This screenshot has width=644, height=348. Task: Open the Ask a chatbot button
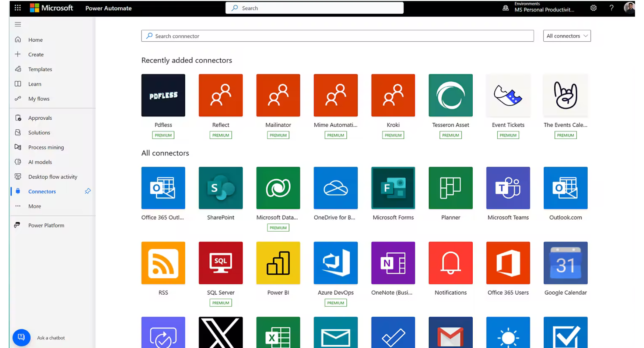[21, 337]
